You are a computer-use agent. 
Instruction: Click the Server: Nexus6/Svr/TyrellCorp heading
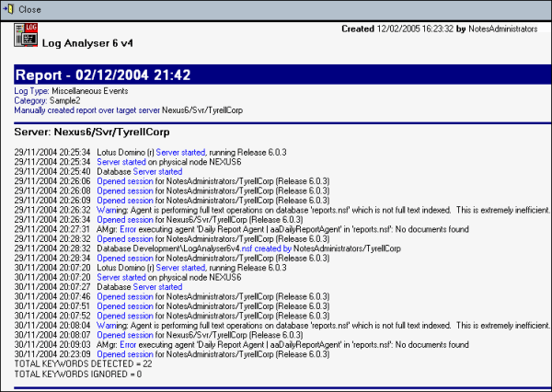[x=92, y=133]
